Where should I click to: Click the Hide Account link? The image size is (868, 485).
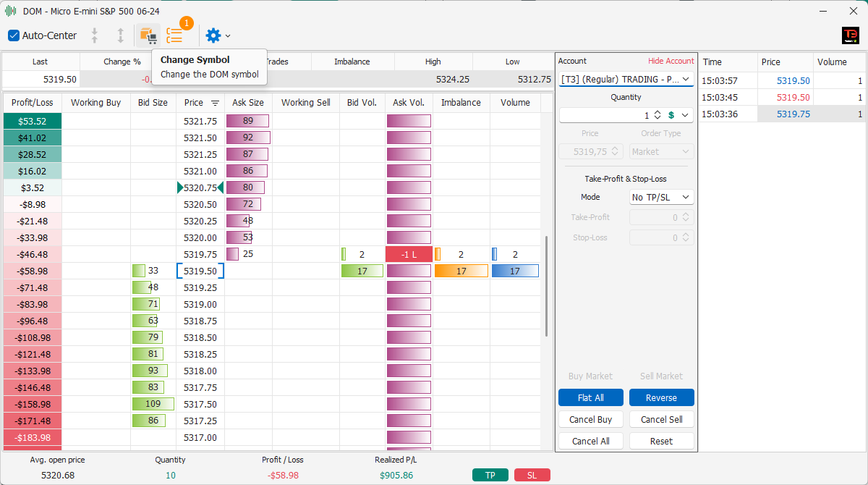[671, 61]
